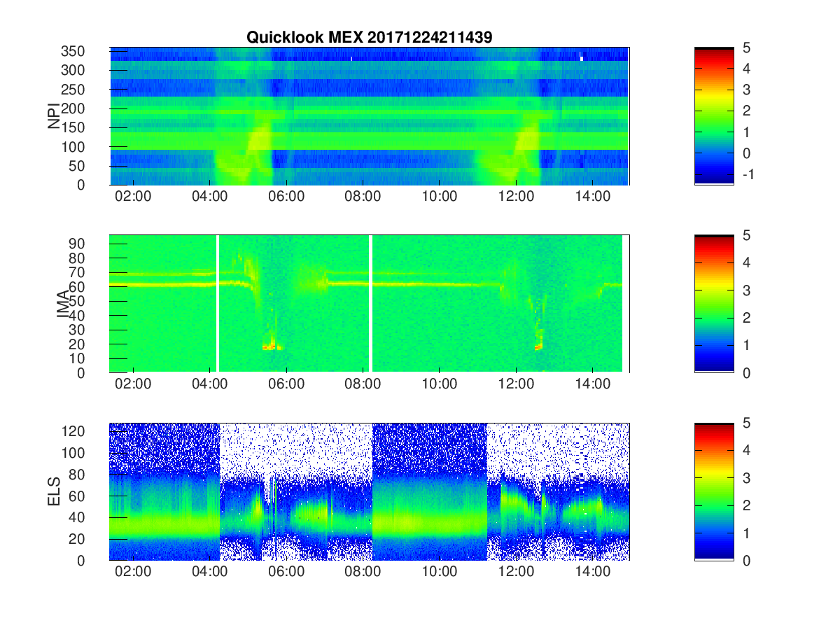Screen dimensions: 840x630
Task: Click "14:00" under the NPI panel
Action: (x=592, y=197)
